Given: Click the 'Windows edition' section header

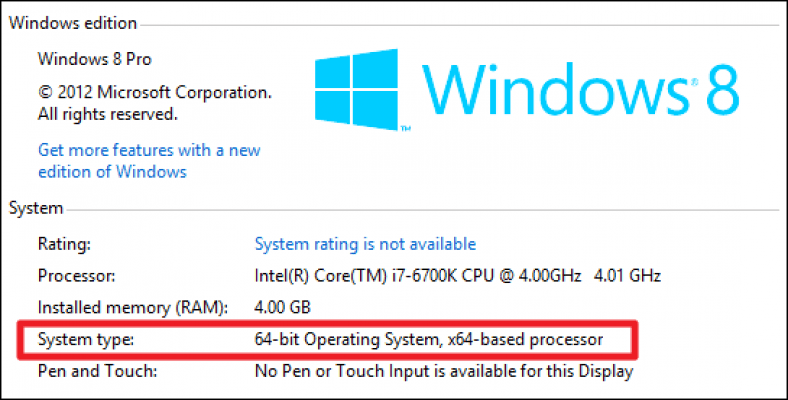Looking at the screenshot, I should 73,23.
